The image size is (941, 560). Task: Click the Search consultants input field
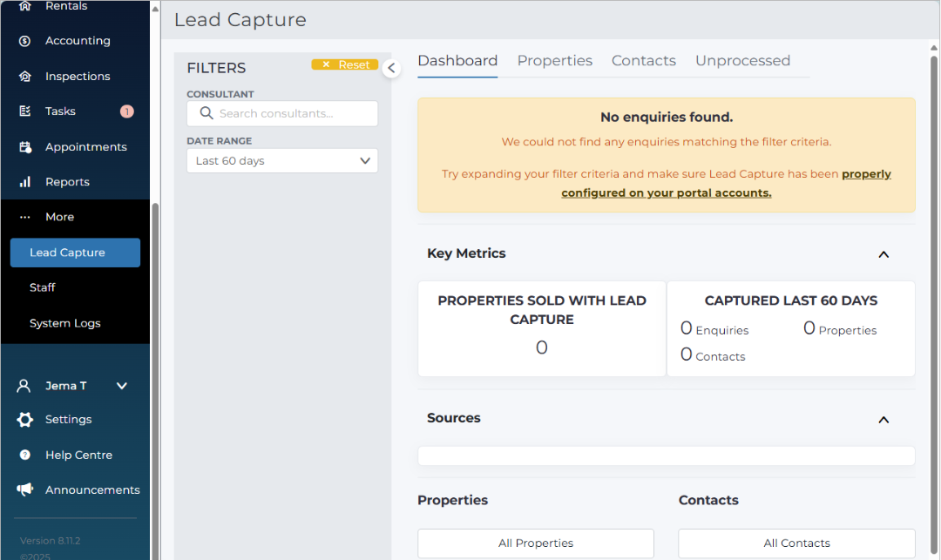click(282, 113)
